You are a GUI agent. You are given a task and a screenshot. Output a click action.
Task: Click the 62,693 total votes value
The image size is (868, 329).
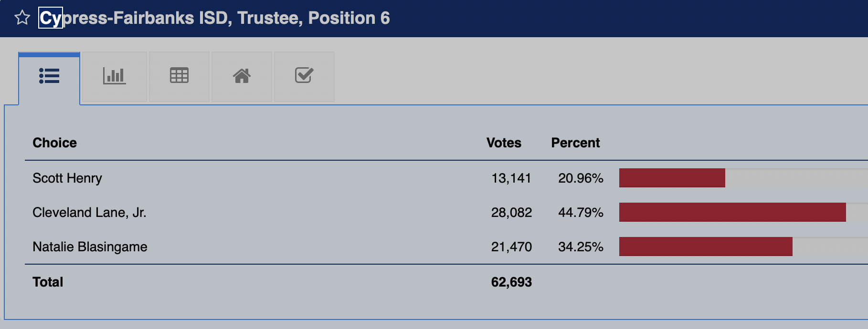tap(511, 282)
